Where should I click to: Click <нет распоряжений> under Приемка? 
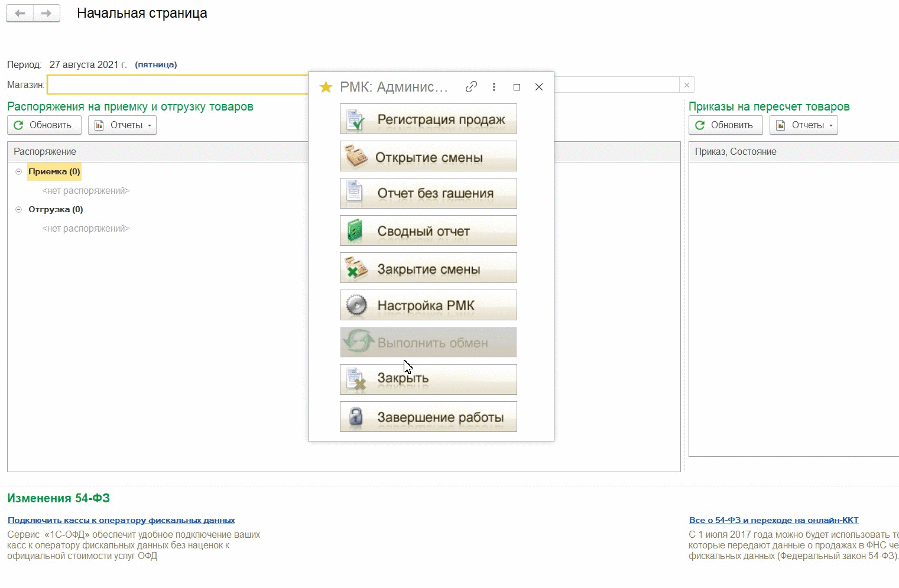tap(86, 191)
